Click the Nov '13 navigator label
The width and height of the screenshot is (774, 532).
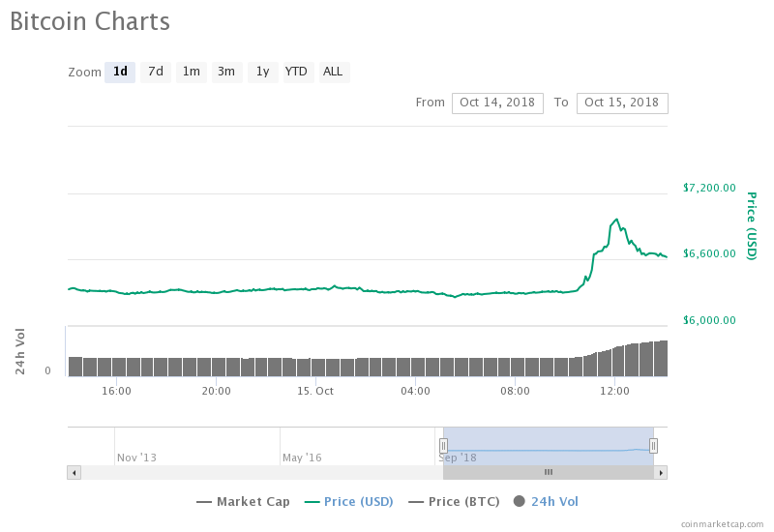(136, 458)
